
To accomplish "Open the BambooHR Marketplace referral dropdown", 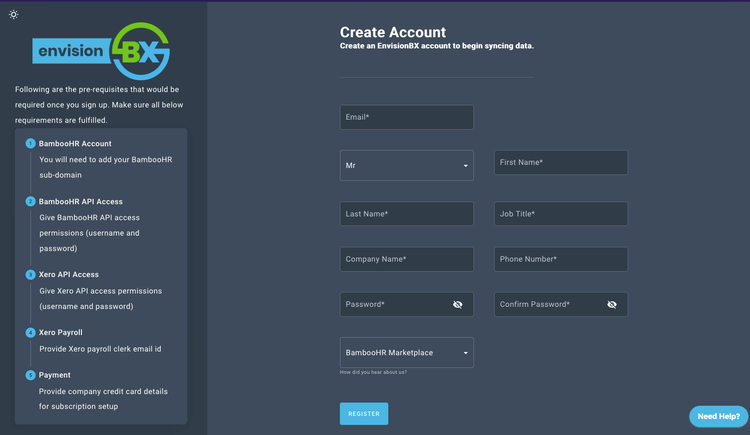I will 407,353.
